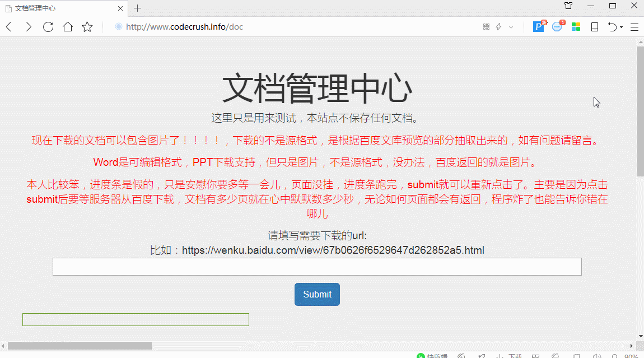Click the speaker sound icon in the status bar

597,356
